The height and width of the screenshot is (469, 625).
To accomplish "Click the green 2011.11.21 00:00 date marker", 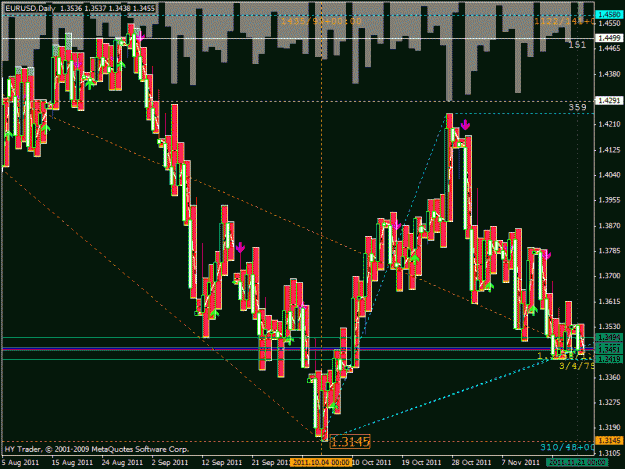I will click(x=577, y=463).
